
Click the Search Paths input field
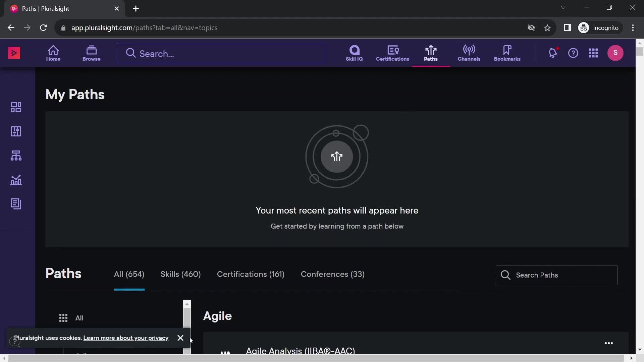(557, 275)
